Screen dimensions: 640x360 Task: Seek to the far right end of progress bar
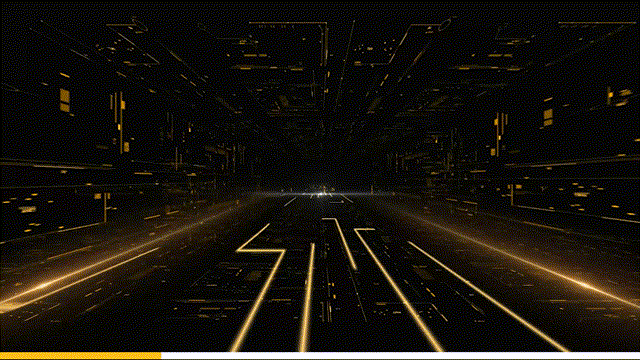[638, 356]
